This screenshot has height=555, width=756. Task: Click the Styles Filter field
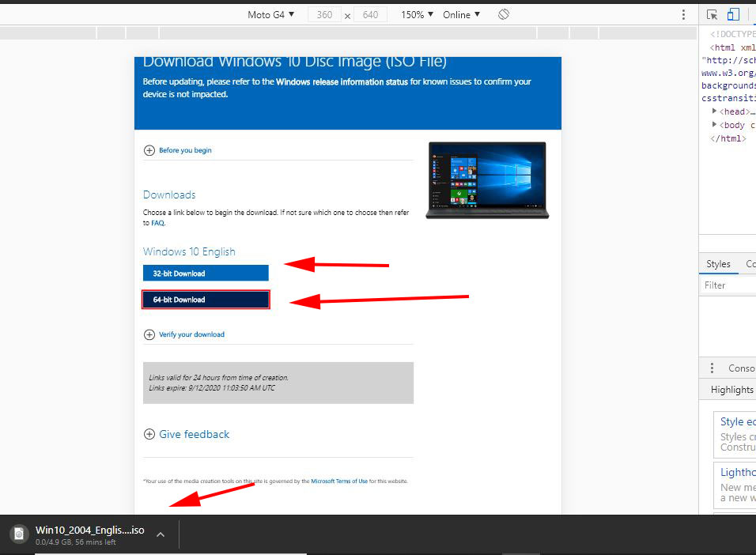pos(728,285)
